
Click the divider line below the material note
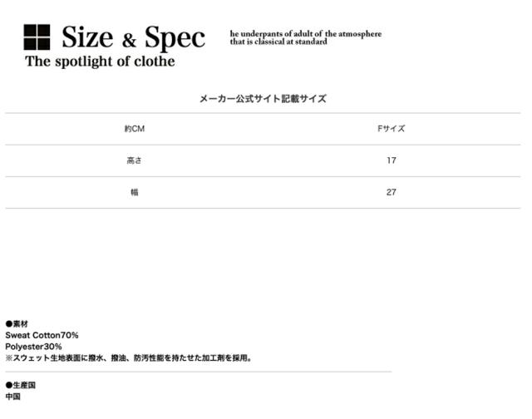coord(198,372)
